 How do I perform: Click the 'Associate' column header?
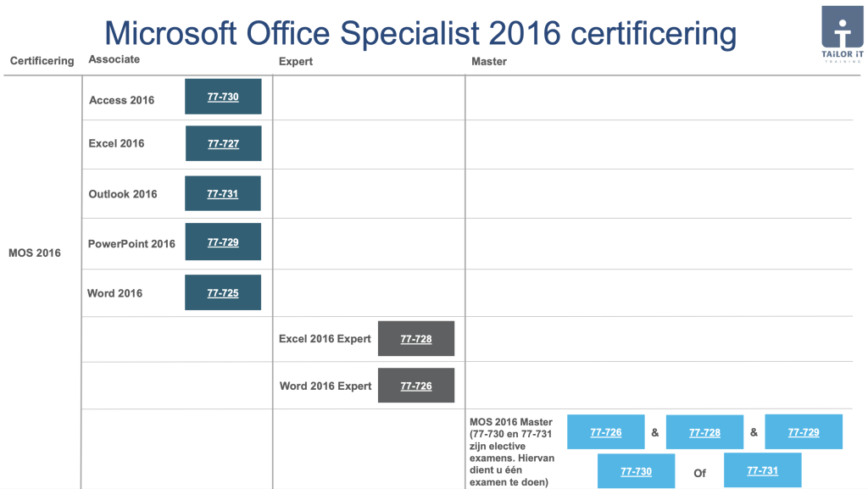114,59
